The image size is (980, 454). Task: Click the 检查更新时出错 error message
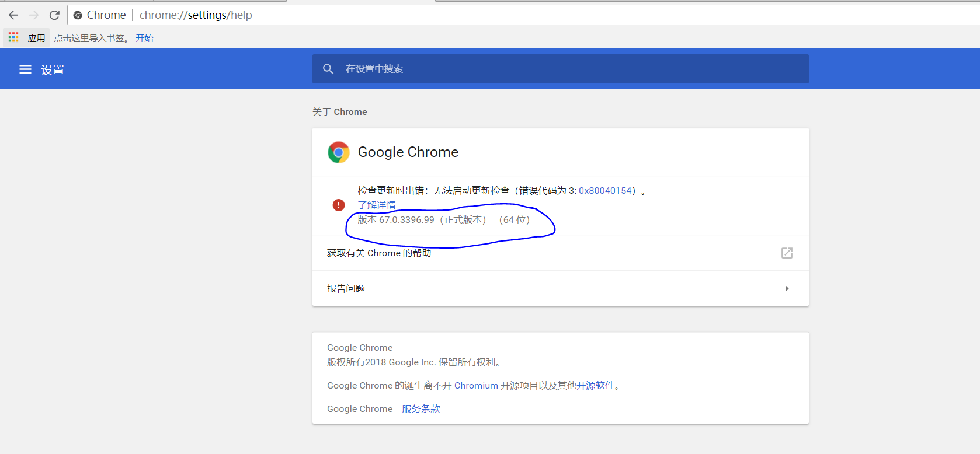point(502,191)
